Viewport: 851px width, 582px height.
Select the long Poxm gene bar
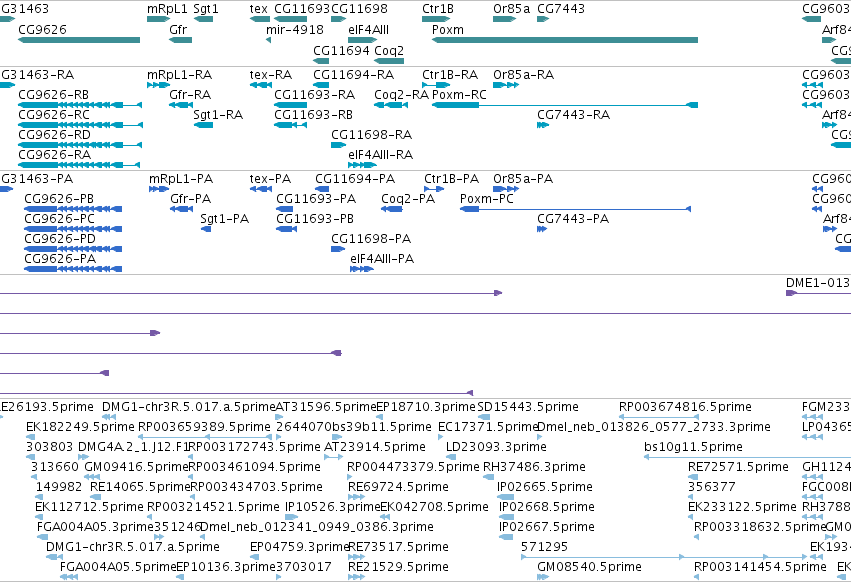click(x=565, y=40)
